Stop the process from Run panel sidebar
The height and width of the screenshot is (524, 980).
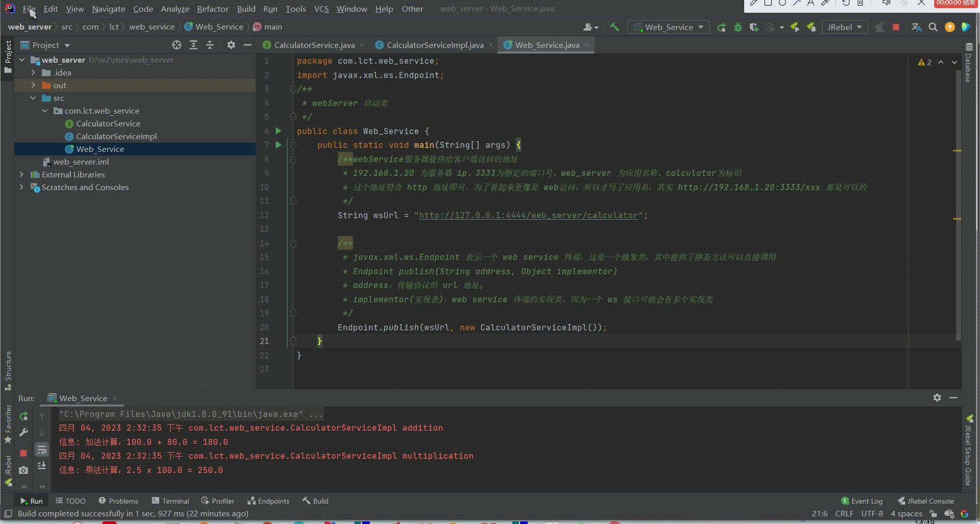pos(23,453)
